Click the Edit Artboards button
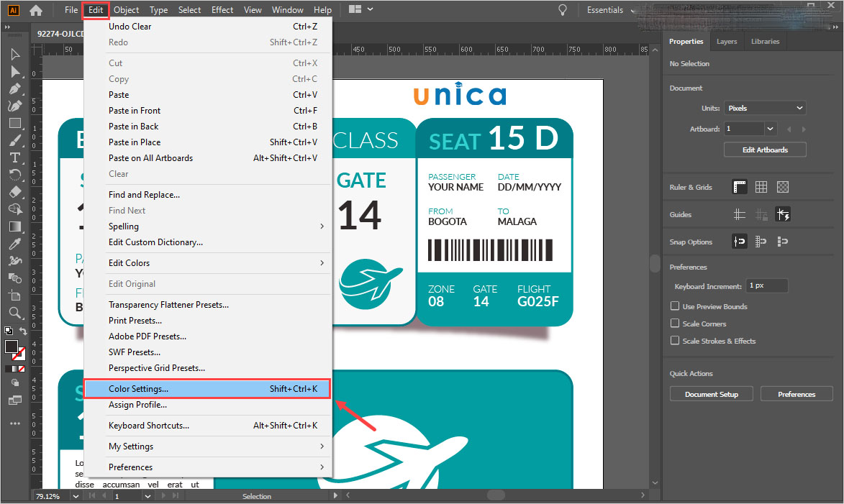Screen dimensions: 844x504 click(765, 150)
